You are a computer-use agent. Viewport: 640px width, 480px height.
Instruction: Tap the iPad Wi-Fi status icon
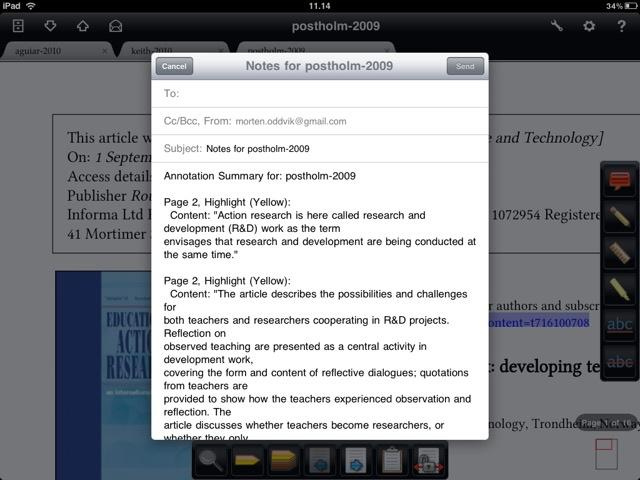(x=31, y=6)
